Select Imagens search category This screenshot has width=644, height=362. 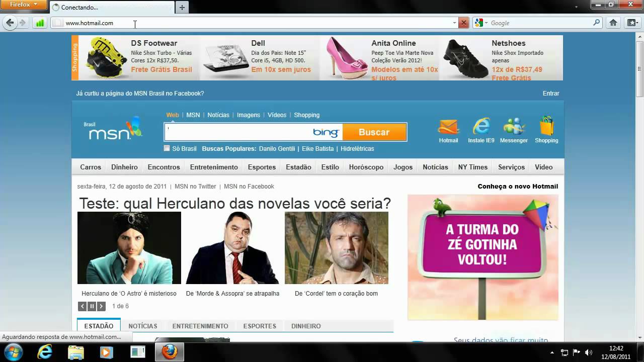(249, 115)
